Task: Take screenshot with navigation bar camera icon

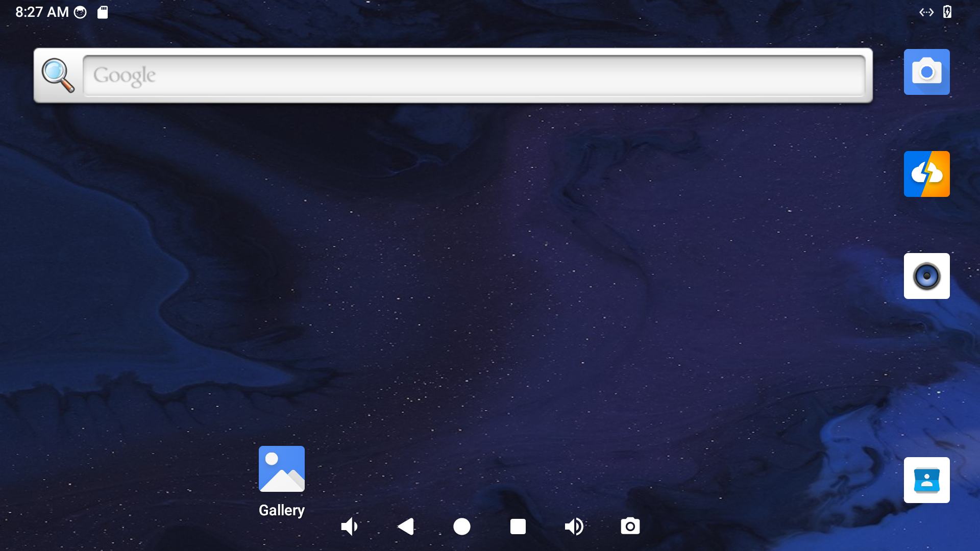Action: pos(630,527)
